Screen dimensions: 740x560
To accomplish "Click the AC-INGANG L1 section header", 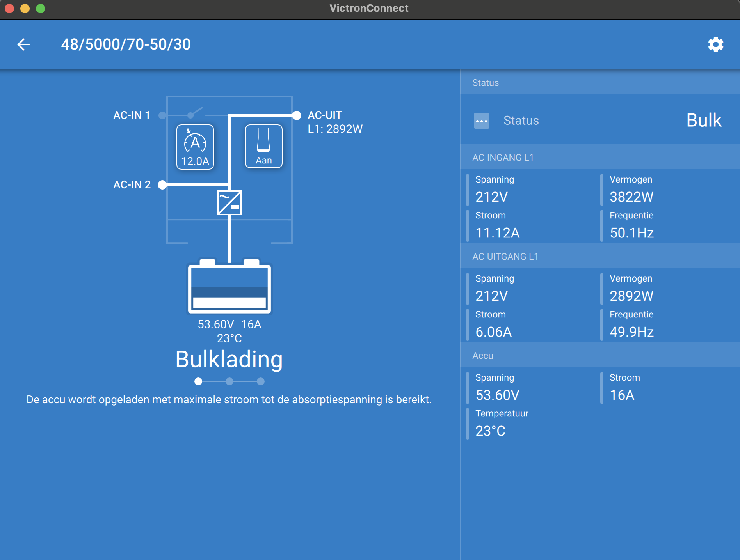I will click(x=600, y=158).
